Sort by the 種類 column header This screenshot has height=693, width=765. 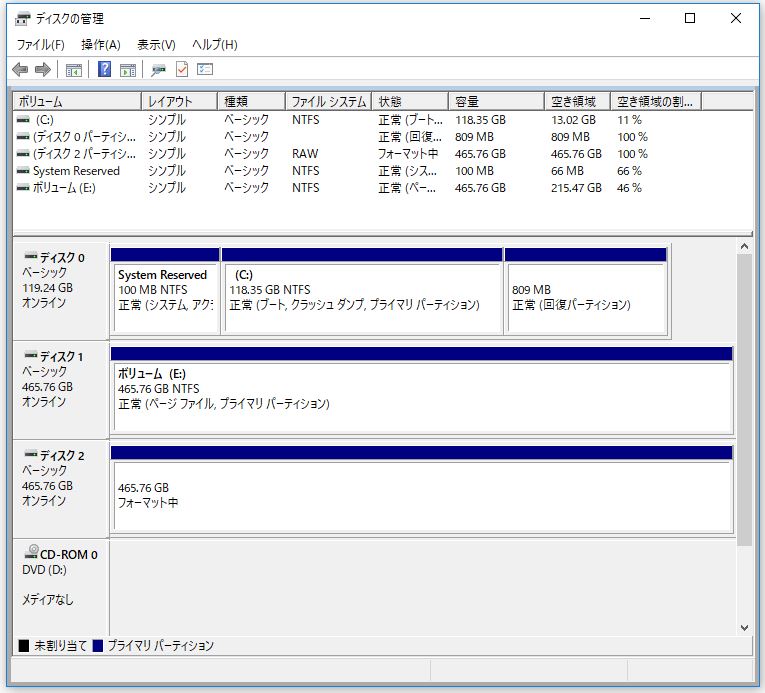(x=251, y=102)
